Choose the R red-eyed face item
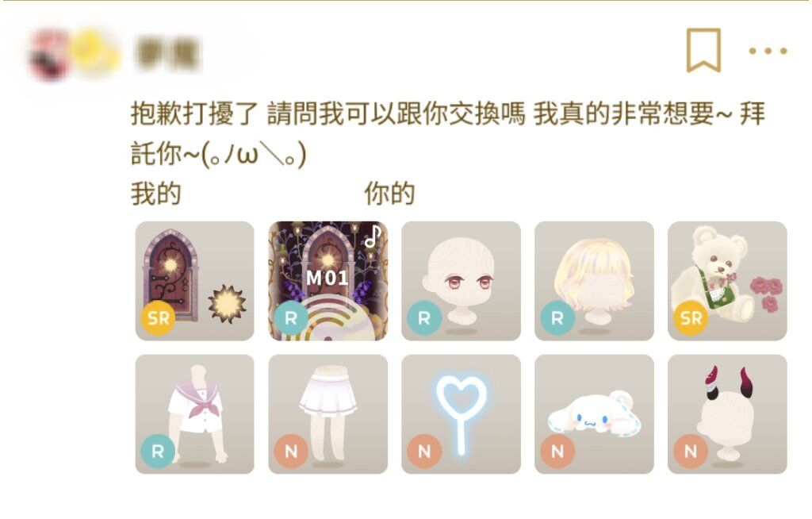The height and width of the screenshot is (519, 812). click(x=461, y=281)
